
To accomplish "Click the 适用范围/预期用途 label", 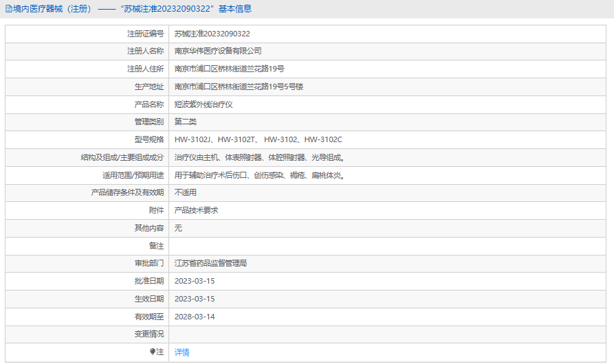I will coord(133,175).
